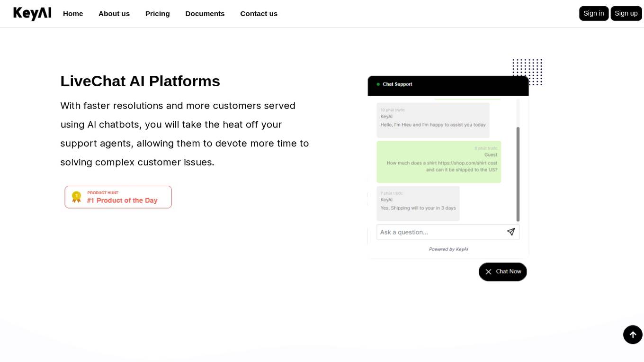
Task: Click the Guest shirt cost message bubble
Action: tap(439, 162)
